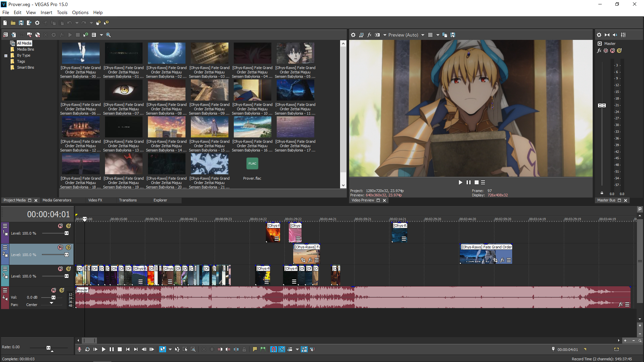The image size is (644, 362).
Task: Open Master Bus audio properties gear
Action: coord(599,35)
